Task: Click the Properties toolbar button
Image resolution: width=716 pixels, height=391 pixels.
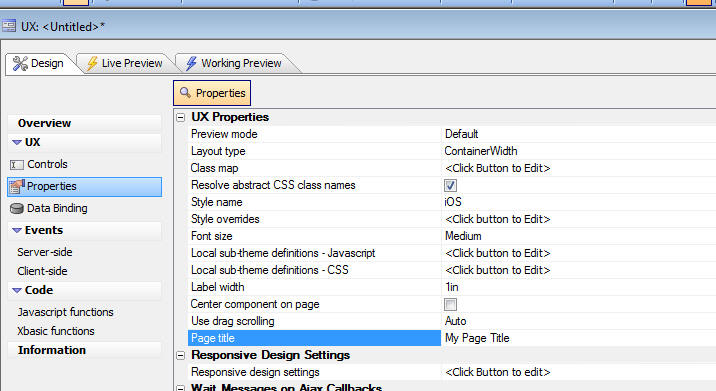Action: pyautogui.click(x=212, y=93)
